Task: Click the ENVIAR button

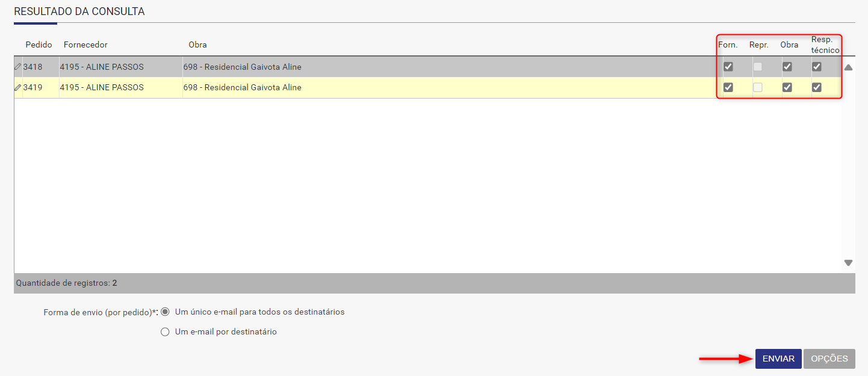Action: 778,359
